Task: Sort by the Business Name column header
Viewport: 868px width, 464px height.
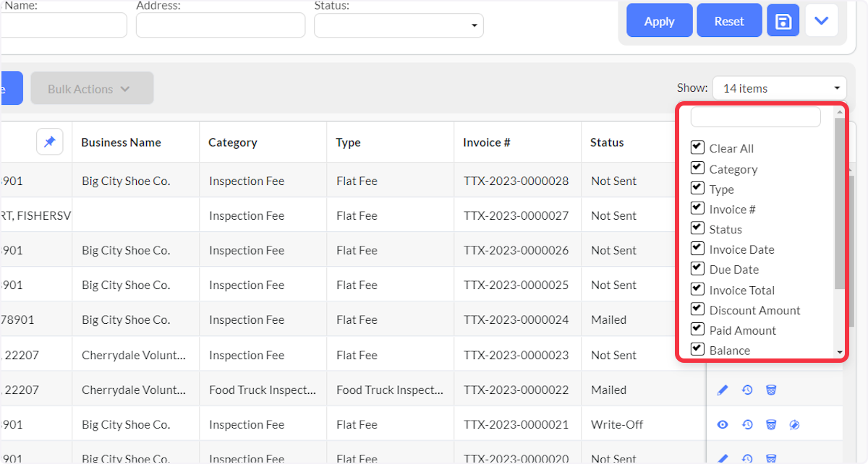Action: [x=121, y=142]
